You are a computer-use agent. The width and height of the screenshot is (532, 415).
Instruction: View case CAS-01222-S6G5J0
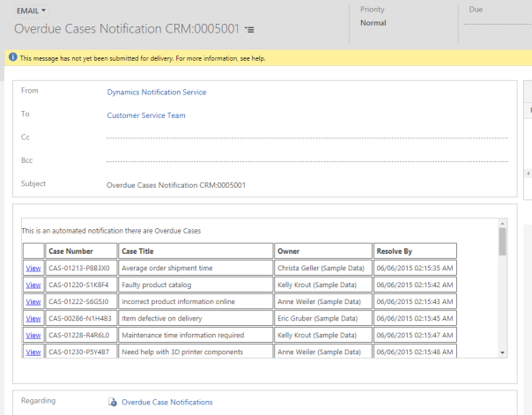tap(33, 301)
